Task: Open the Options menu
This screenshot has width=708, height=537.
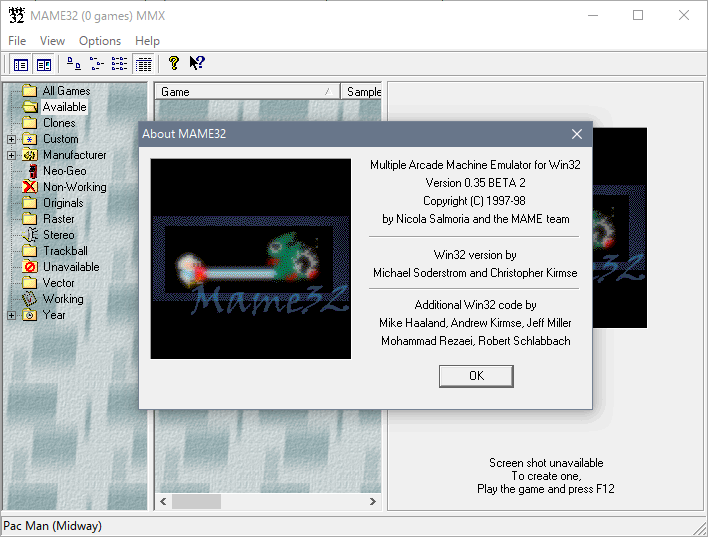Action: 100,41
